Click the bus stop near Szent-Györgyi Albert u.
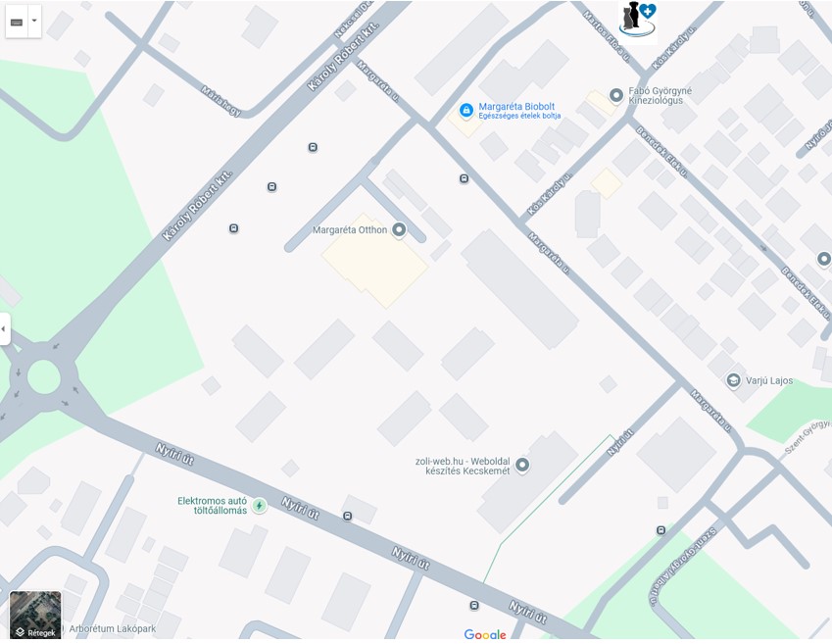The image size is (832, 644). click(x=661, y=530)
